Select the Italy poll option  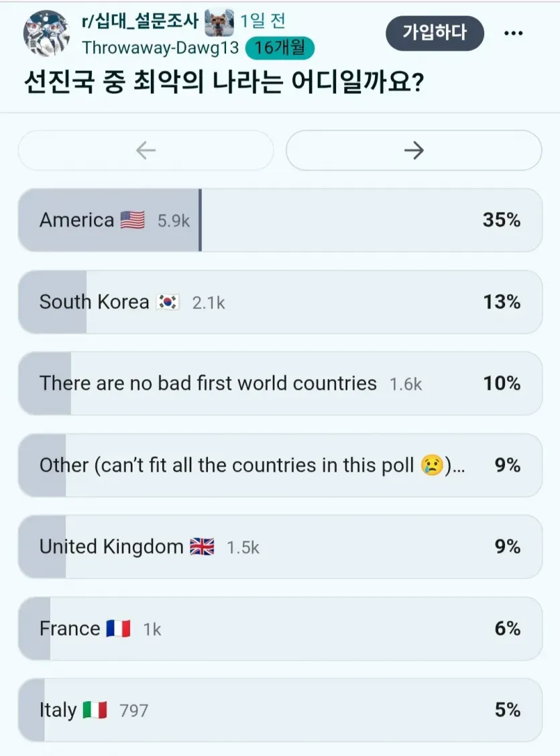pyautogui.click(x=280, y=710)
